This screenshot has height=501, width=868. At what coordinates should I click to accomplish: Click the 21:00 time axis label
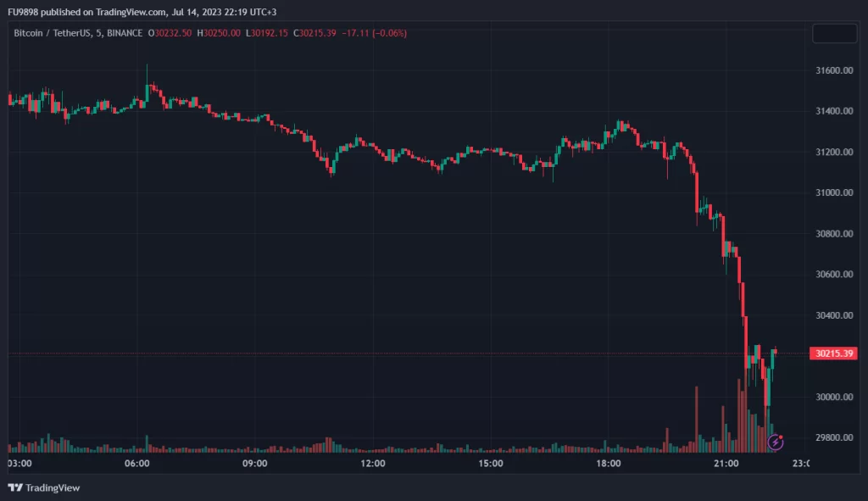click(x=726, y=464)
